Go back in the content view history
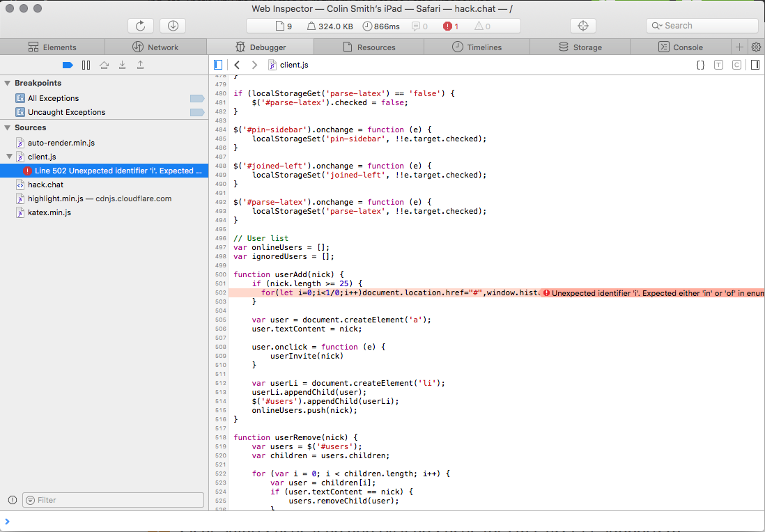 pyautogui.click(x=237, y=65)
